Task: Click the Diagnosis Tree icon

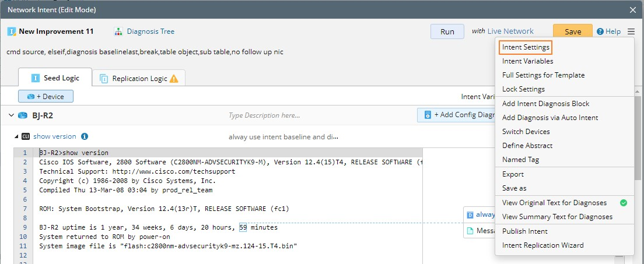Action: coord(118,31)
